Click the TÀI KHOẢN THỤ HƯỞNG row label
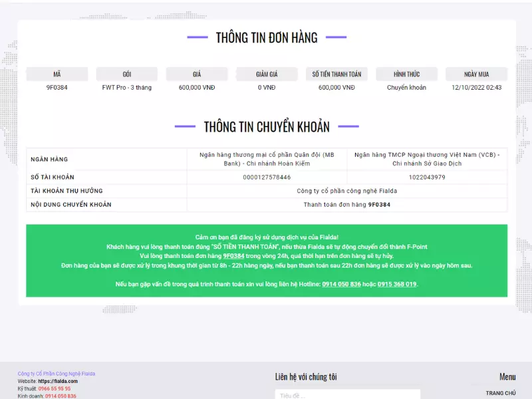This screenshot has width=532, height=399. click(x=66, y=191)
